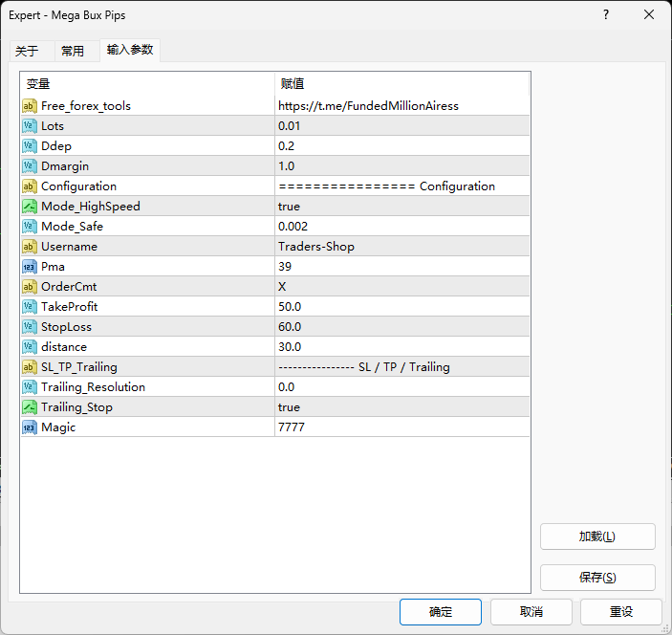This screenshot has width=672, height=635.
Task: Select the 输入参数 tab
Action: point(130,50)
